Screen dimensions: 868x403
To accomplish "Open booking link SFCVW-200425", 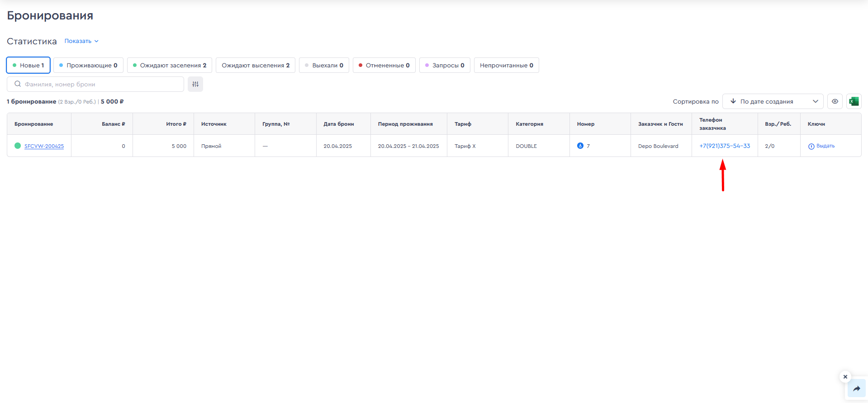I will click(44, 146).
